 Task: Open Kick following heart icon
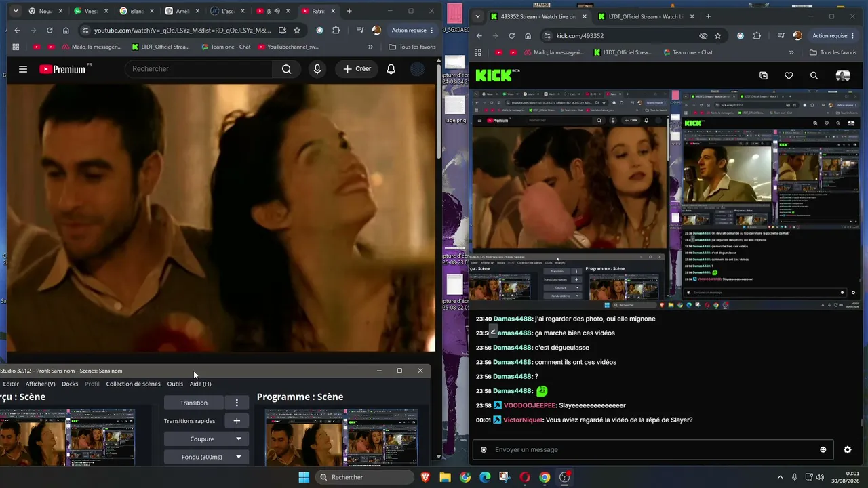pyautogui.click(x=789, y=76)
